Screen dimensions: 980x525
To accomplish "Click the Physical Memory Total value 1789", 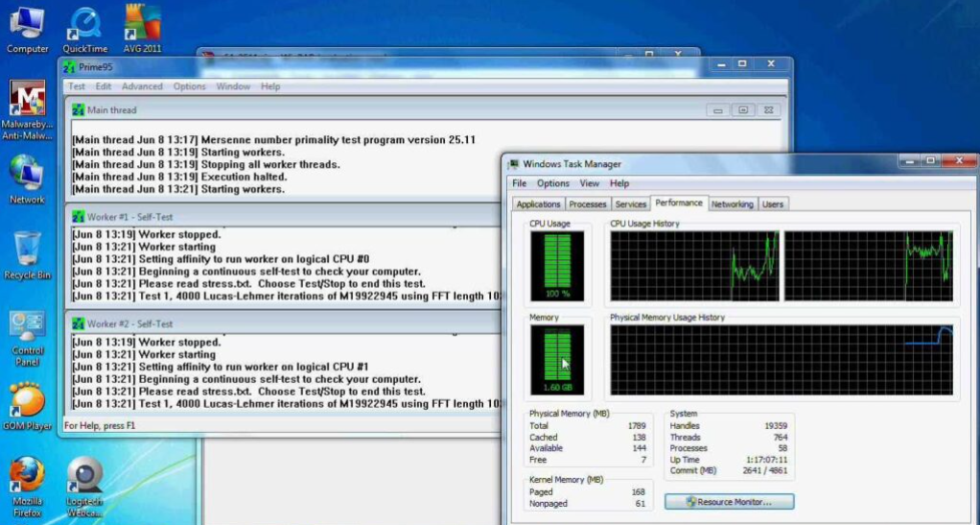I will click(x=637, y=426).
